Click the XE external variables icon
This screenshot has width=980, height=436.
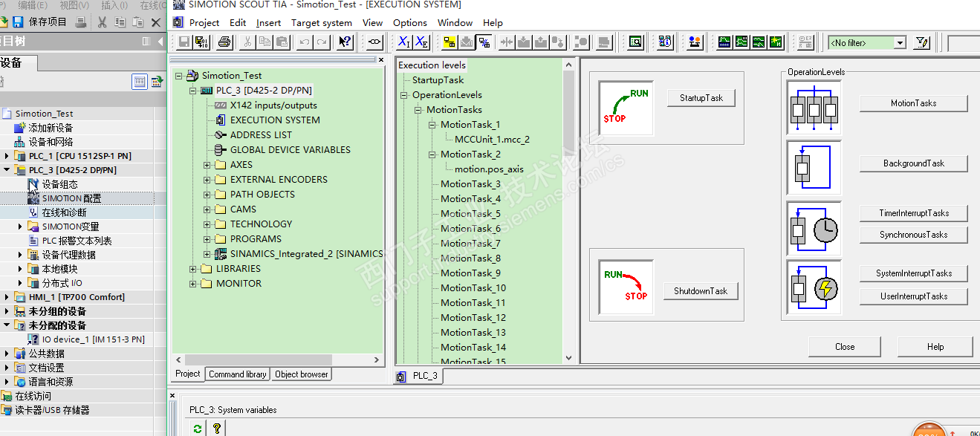coord(421,42)
